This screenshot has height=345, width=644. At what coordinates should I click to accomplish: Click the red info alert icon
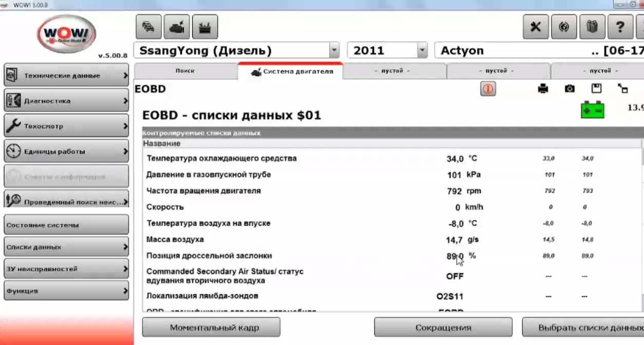488,89
